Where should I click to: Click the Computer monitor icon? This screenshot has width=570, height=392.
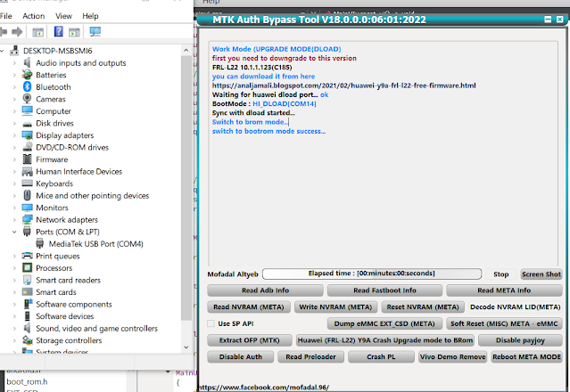28,110
